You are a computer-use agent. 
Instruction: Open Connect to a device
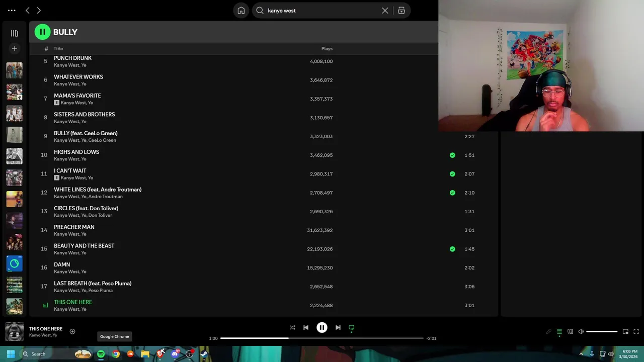(570, 331)
